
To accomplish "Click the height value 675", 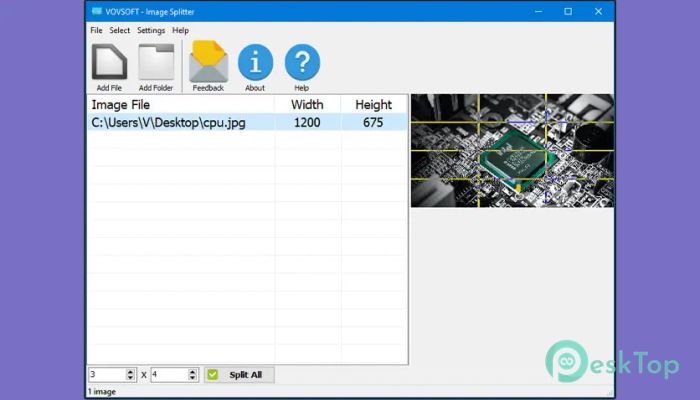I will click(373, 122).
